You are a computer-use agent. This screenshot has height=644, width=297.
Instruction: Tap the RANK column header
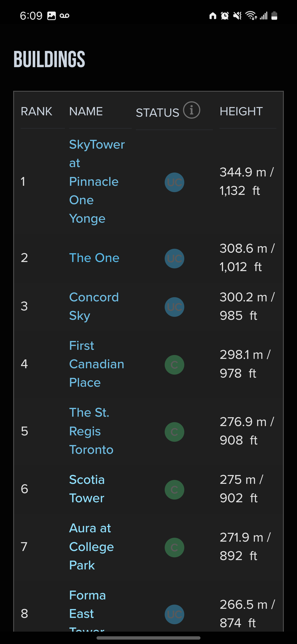click(x=36, y=111)
